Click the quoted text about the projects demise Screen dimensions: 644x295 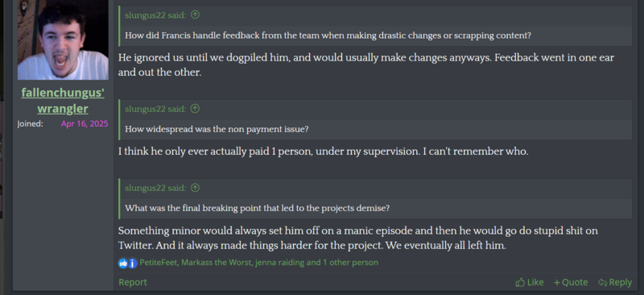pyautogui.click(x=257, y=208)
